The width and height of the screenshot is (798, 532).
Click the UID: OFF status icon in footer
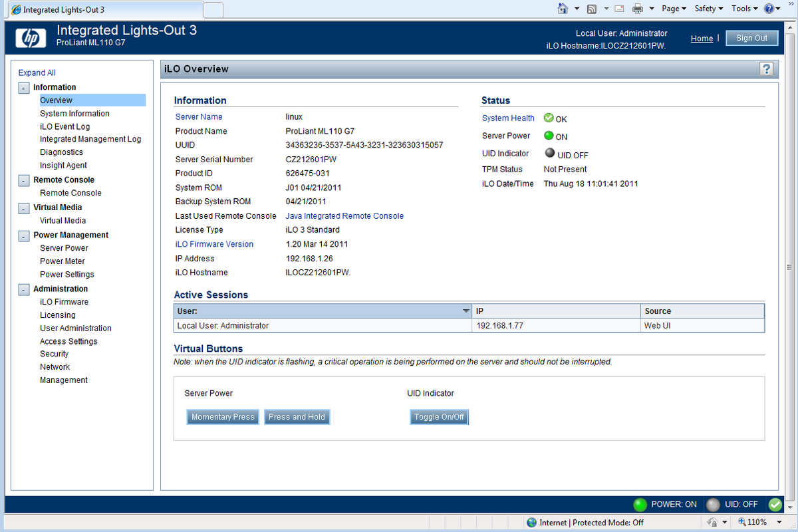714,504
